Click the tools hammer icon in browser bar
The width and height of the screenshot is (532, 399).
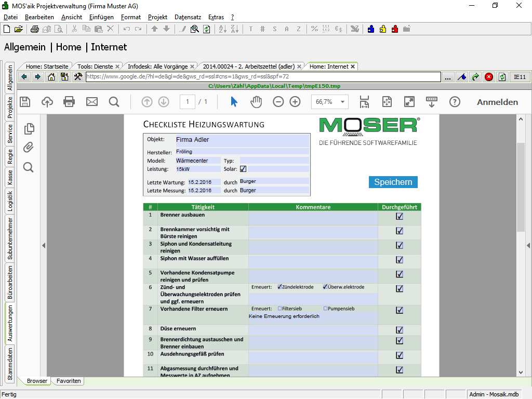[78, 77]
